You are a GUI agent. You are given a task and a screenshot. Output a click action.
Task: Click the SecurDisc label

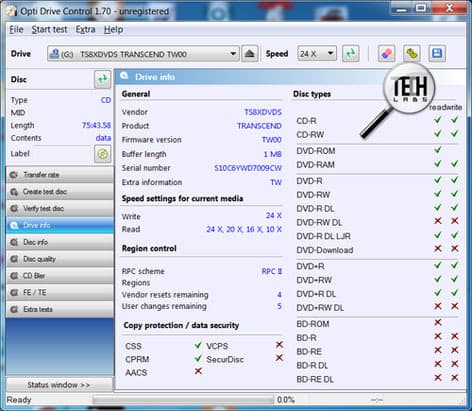point(225,359)
